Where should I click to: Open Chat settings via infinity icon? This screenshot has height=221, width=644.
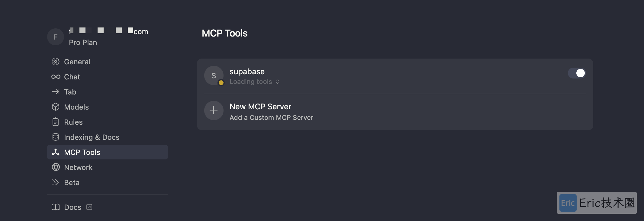pos(56,77)
